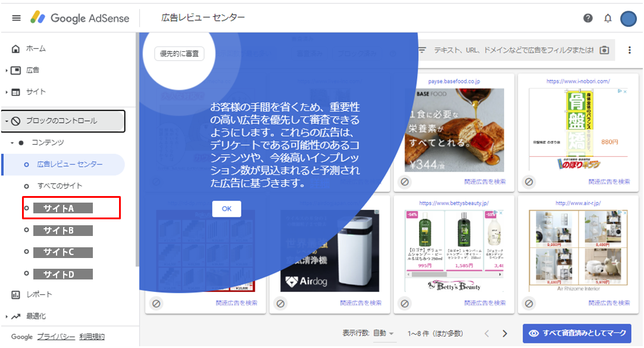
Task: Open 広告レビュー センター in the sidebar
Action: 63,164
